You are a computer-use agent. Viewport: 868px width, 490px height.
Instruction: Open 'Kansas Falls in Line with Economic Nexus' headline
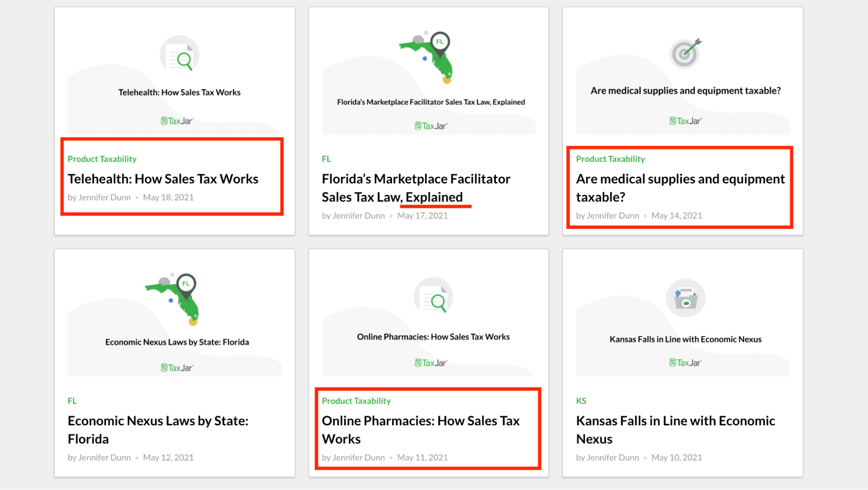pos(676,430)
